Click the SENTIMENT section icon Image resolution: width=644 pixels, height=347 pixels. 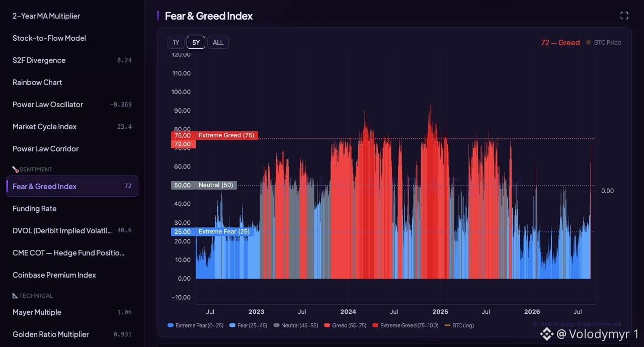(x=15, y=169)
